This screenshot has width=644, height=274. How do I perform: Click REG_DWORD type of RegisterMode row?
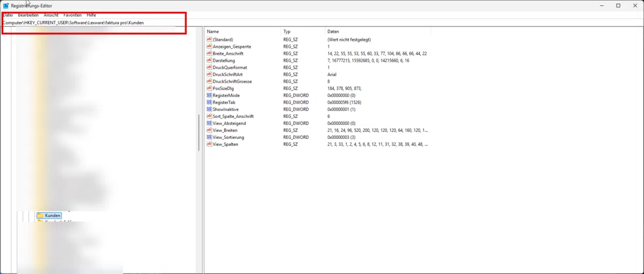click(296, 95)
